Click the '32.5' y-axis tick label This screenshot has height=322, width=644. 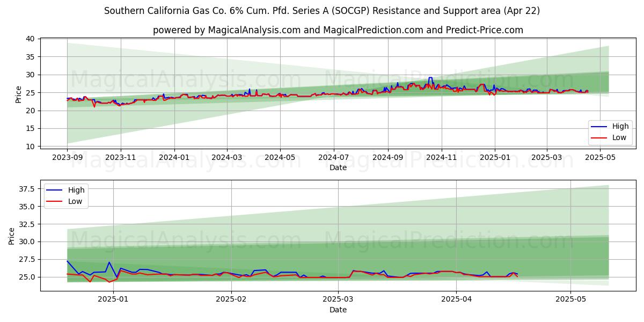point(27,224)
